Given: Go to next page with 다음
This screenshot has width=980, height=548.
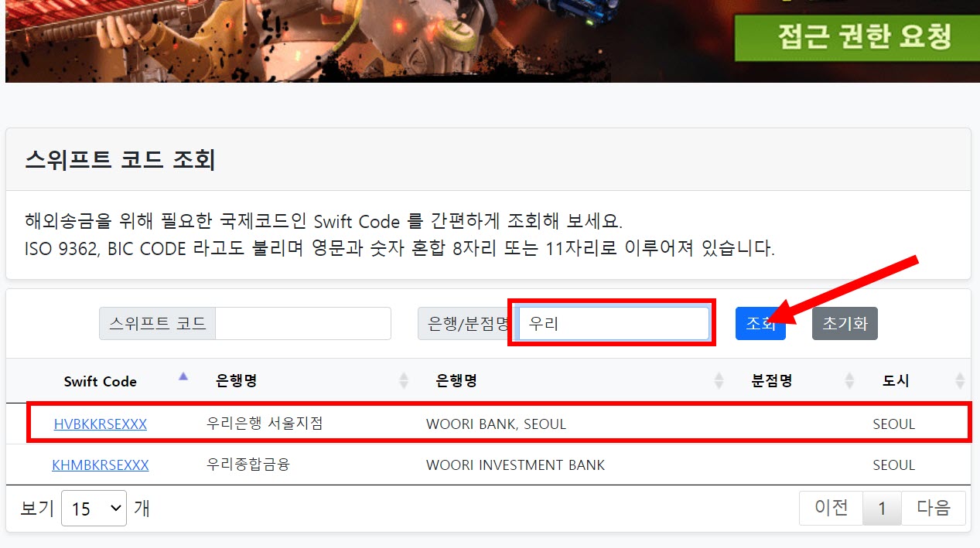Looking at the screenshot, I should click(934, 508).
